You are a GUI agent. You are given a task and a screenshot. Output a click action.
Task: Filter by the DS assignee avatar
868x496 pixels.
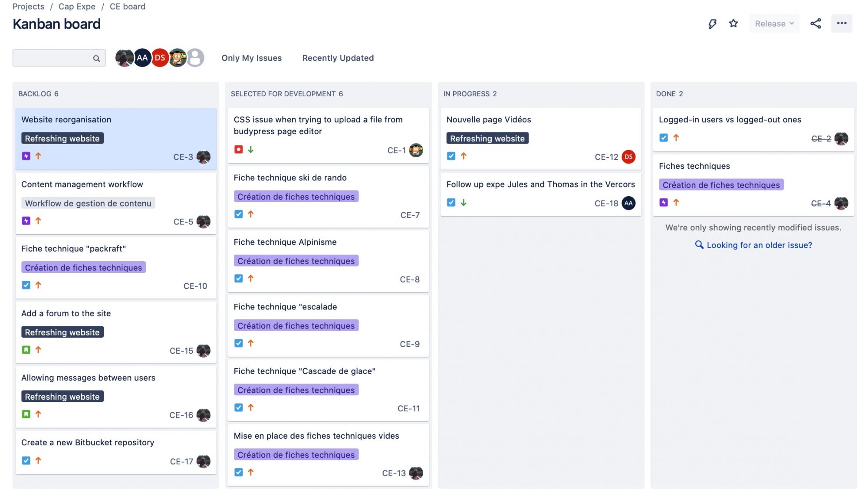click(160, 58)
